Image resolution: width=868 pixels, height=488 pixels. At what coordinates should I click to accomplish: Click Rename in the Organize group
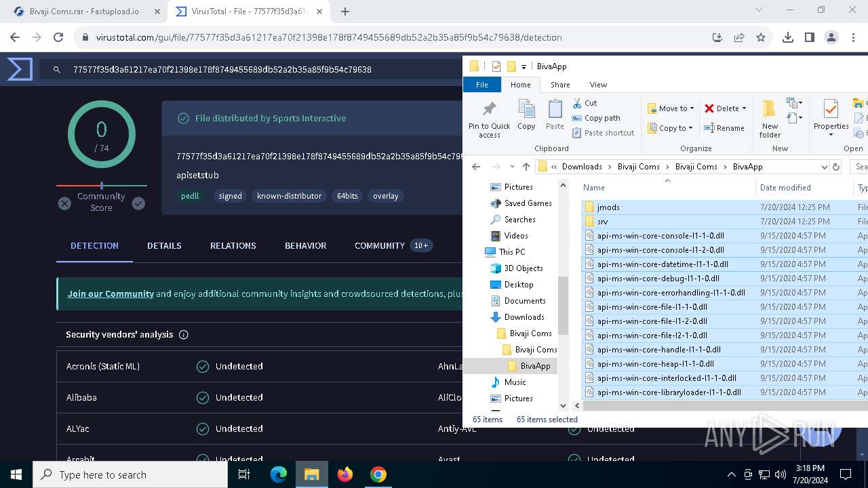tap(724, 128)
